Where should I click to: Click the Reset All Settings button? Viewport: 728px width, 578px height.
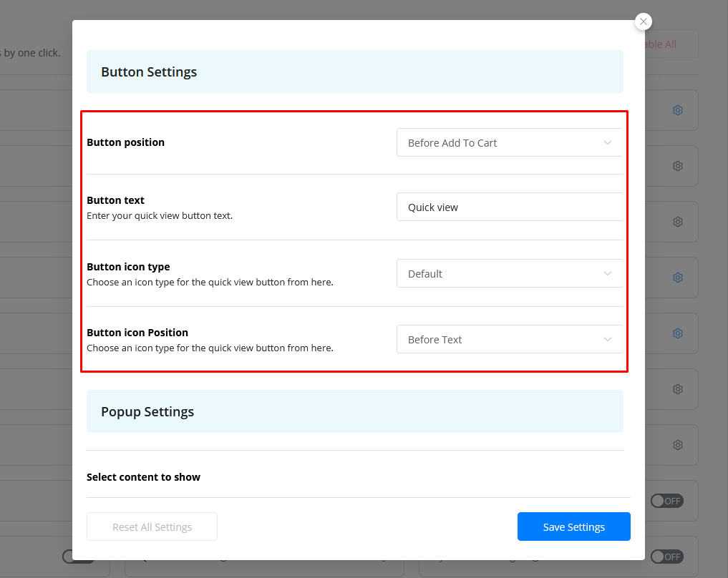152,526
